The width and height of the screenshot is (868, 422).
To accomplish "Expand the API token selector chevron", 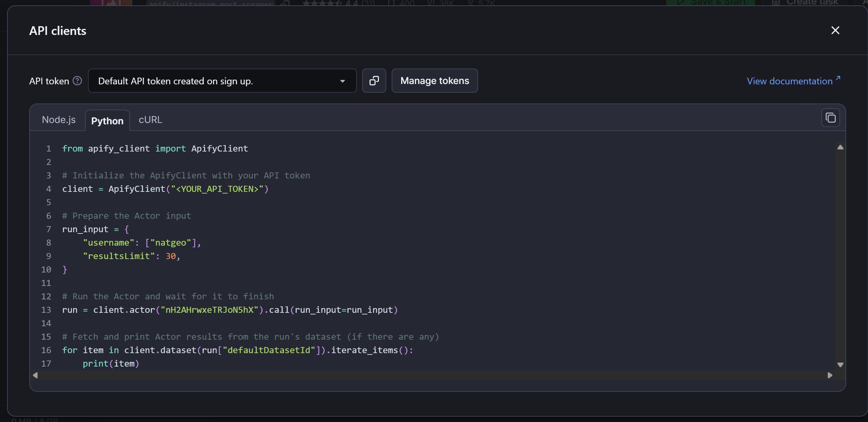I will pos(342,81).
